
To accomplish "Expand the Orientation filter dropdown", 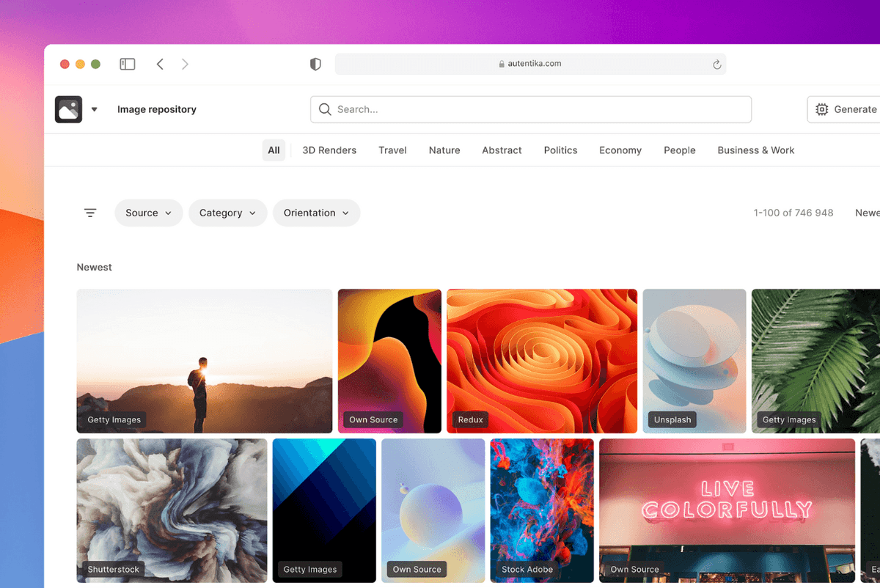I will click(317, 213).
